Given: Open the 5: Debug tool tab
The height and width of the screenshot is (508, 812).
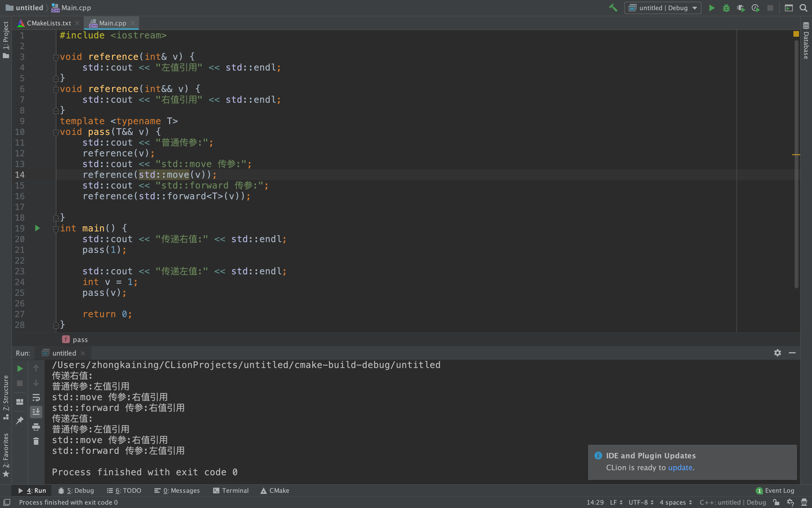Looking at the screenshot, I should (76, 491).
